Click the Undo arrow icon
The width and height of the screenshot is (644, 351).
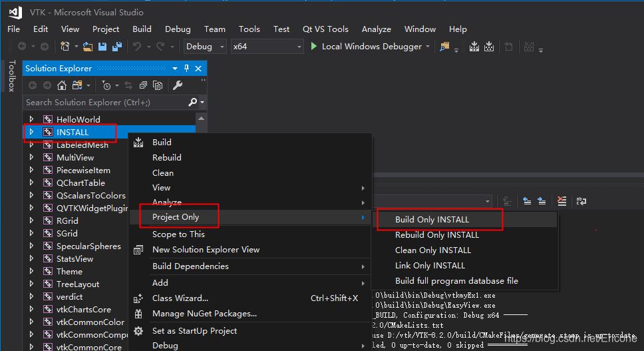(137, 47)
